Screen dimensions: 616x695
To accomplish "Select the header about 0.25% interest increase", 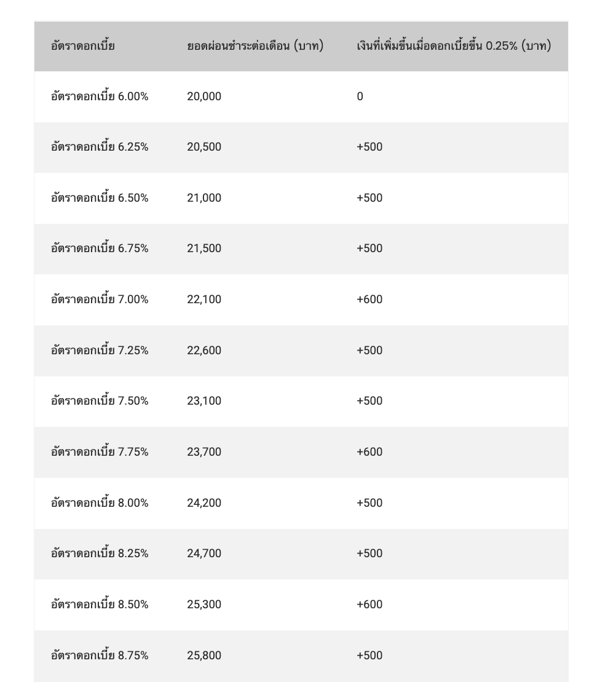I will 454,46.
